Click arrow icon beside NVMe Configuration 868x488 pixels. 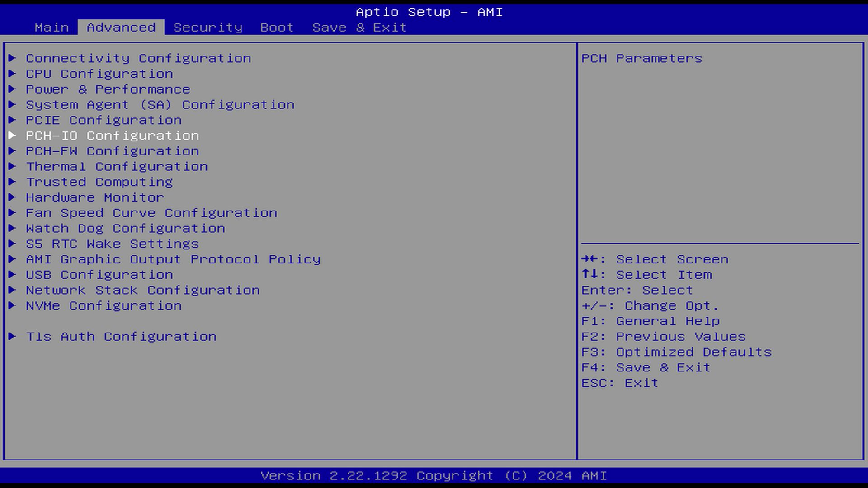click(x=12, y=306)
